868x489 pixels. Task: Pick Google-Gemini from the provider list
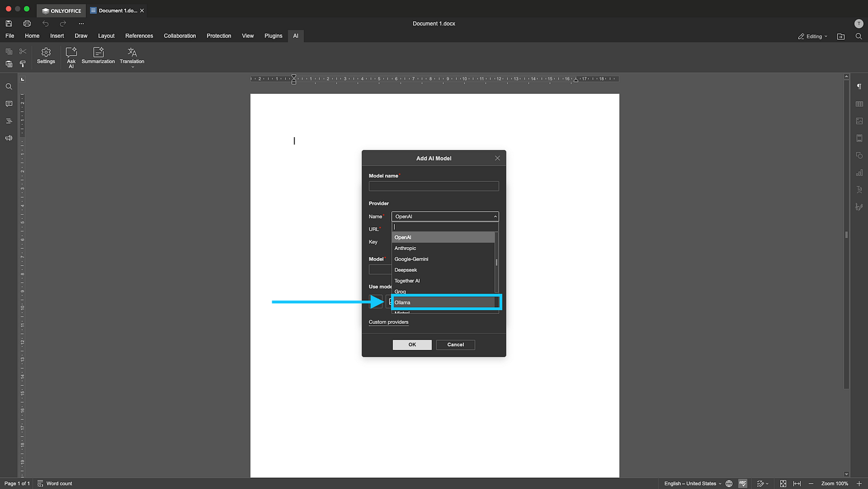pos(444,259)
